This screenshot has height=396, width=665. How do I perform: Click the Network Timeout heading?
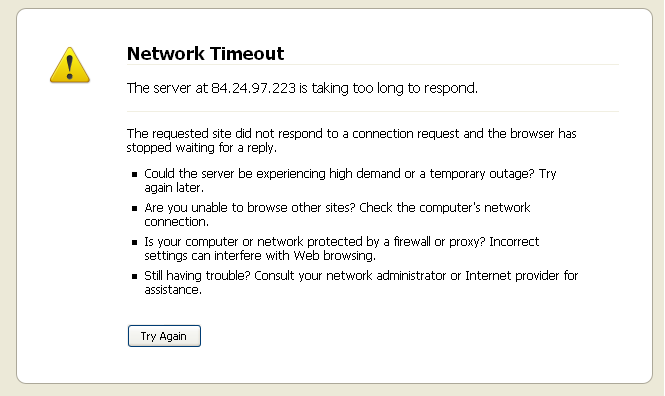(x=205, y=53)
